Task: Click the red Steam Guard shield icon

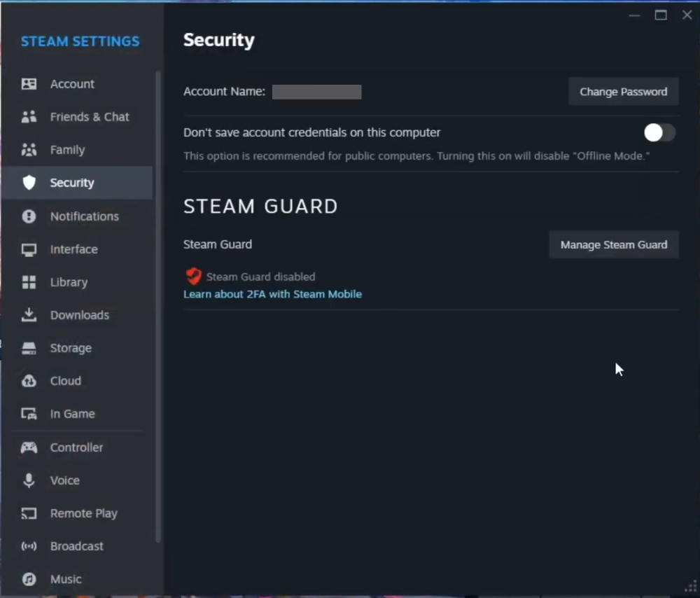Action: point(193,276)
